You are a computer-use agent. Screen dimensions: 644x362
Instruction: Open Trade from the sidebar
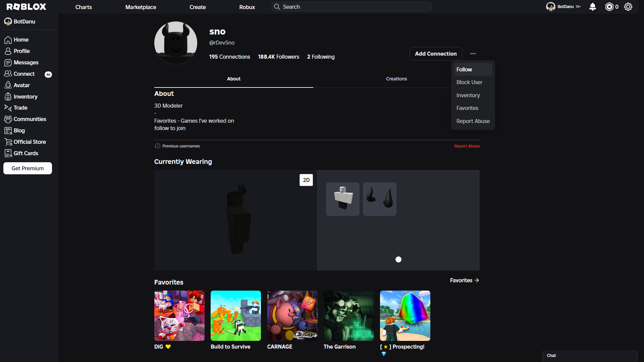point(20,108)
